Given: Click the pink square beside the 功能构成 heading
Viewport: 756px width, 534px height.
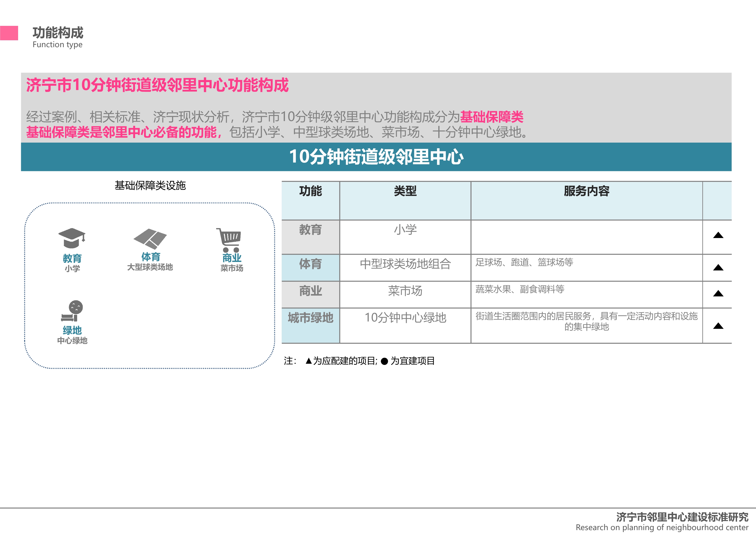Looking at the screenshot, I should point(9,33).
